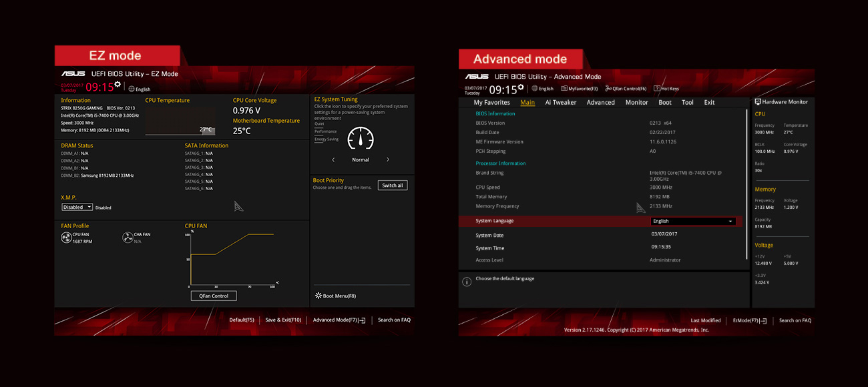Click the left chevron next to Normal tuning
Screen dimensions: 868x387
333,159
